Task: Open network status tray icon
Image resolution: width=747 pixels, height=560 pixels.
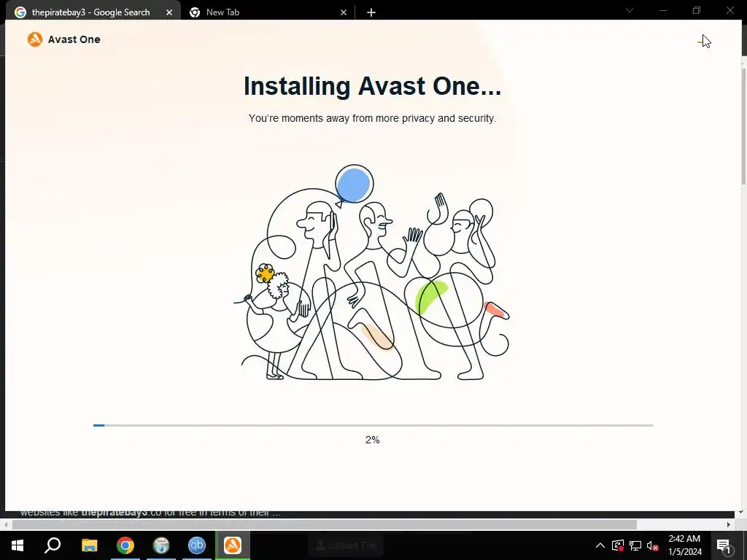Action: 635,545
